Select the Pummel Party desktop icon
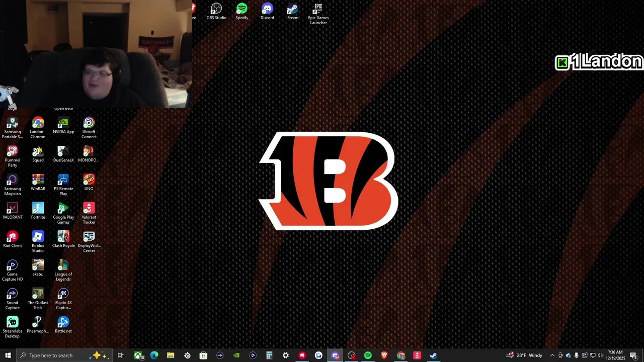Screen dimensions: 644x362 click(x=13, y=157)
